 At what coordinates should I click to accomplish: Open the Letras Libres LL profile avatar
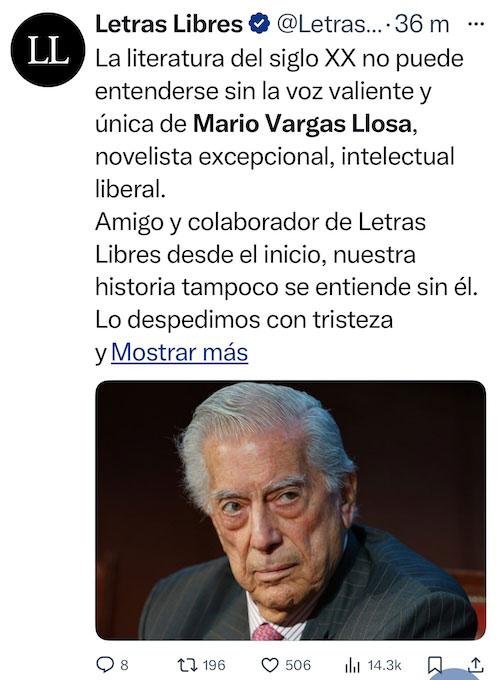coord(48,50)
